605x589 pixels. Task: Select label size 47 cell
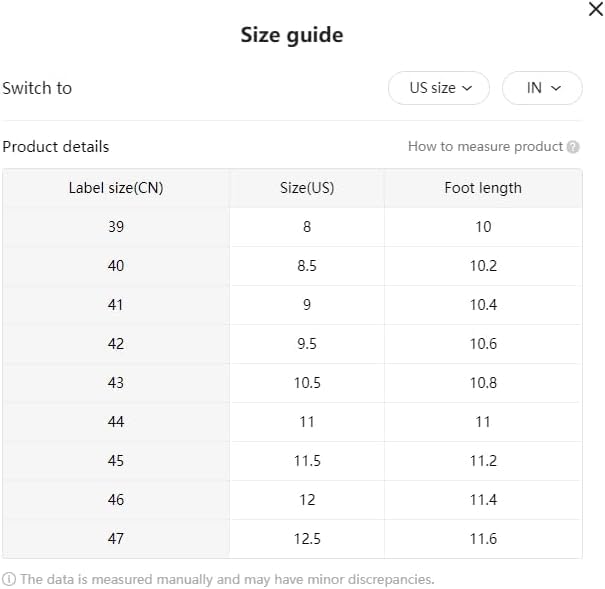(x=116, y=539)
